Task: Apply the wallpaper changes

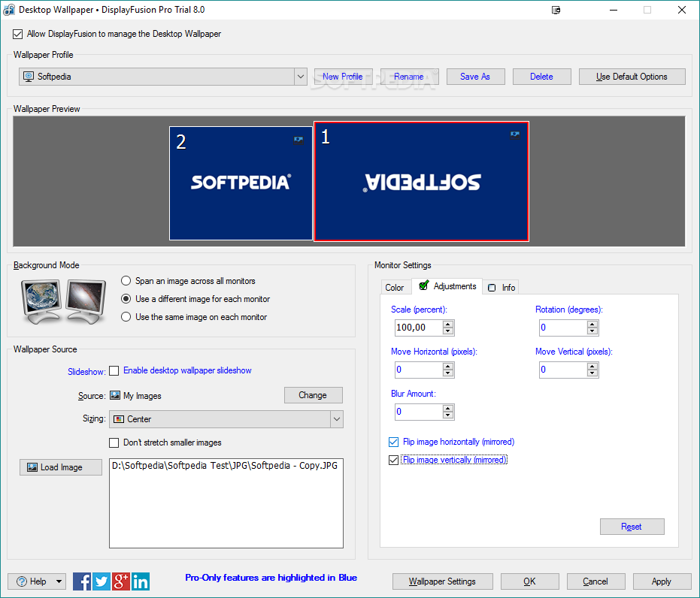Action: click(662, 581)
